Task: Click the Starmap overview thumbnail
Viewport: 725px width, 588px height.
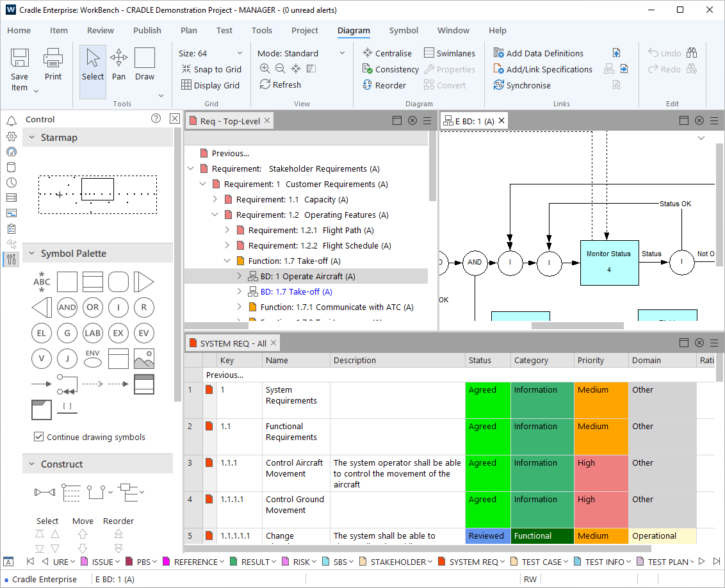Action: 97,195
